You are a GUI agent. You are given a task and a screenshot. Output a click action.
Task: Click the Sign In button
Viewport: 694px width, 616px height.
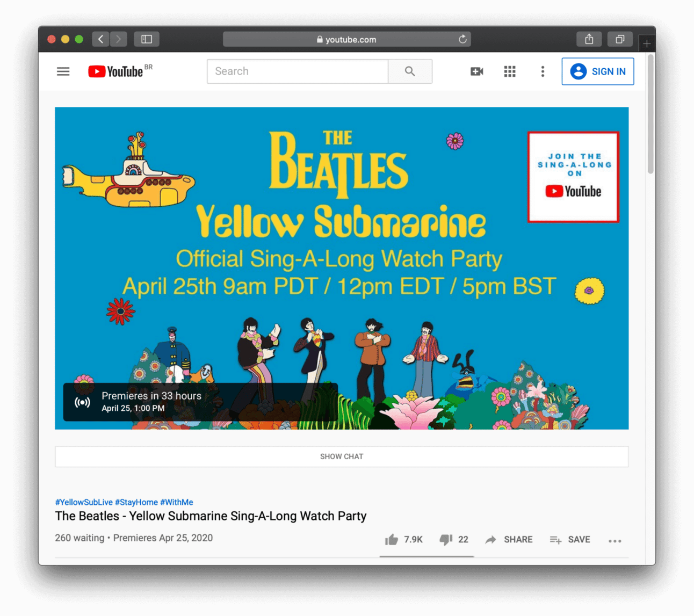598,71
